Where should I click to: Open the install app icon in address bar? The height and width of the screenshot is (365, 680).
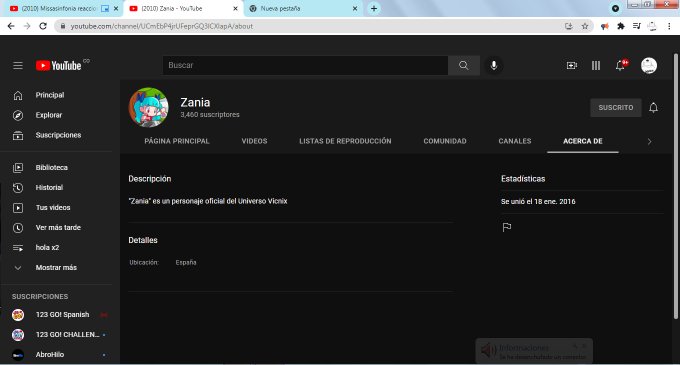point(569,26)
